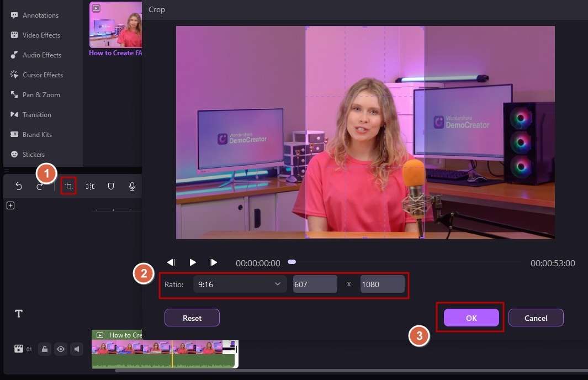Mute the track audio speaker icon

tap(77, 349)
